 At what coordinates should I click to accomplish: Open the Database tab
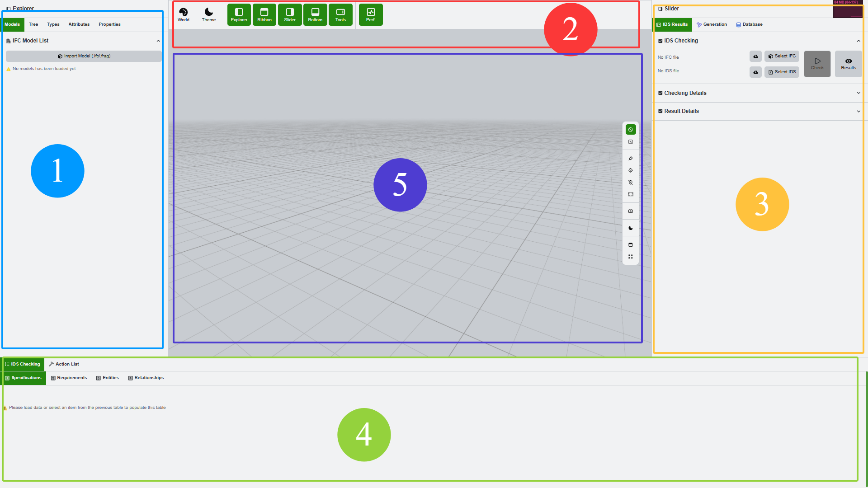click(749, 24)
